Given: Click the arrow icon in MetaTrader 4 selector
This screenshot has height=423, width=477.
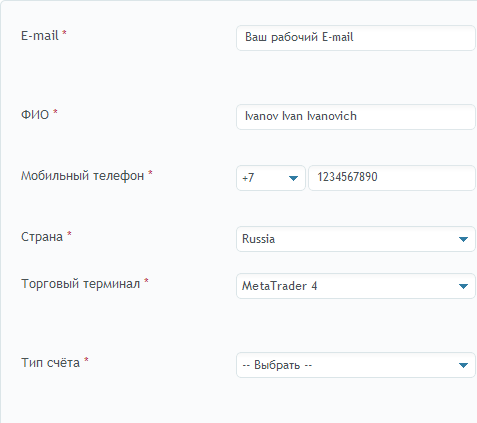Looking at the screenshot, I should (463, 286).
